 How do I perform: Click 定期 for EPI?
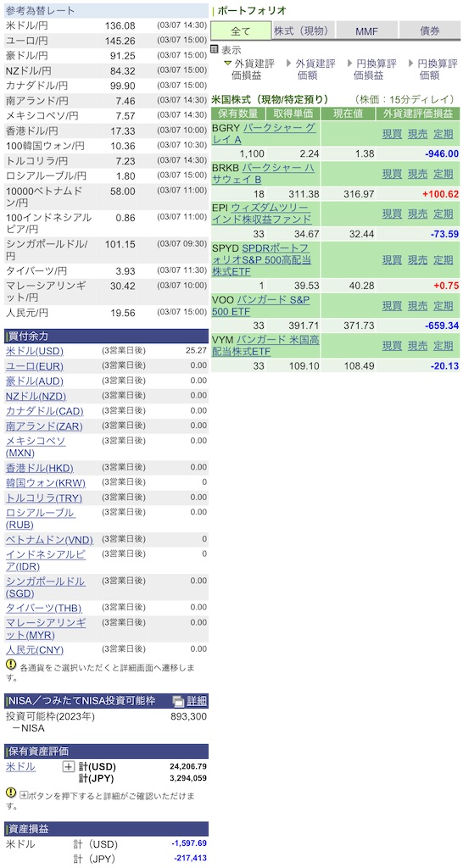click(443, 213)
